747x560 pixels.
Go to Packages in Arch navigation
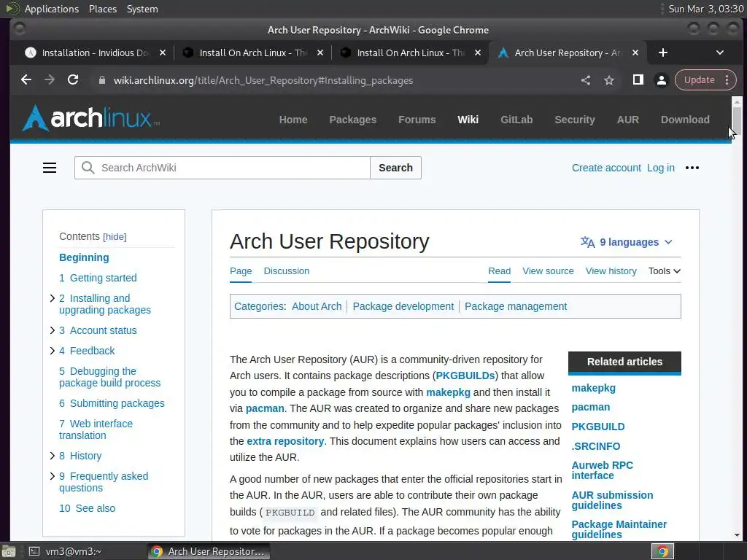pyautogui.click(x=352, y=120)
